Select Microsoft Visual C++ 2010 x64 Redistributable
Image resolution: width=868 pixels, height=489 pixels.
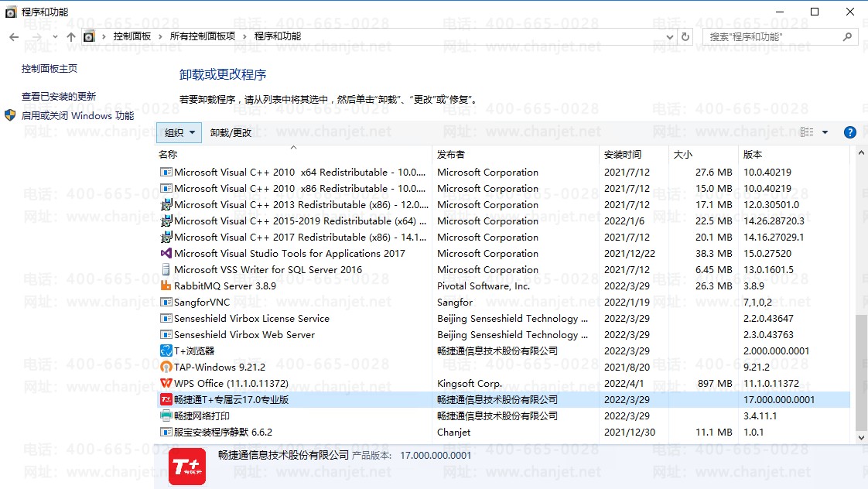click(300, 173)
